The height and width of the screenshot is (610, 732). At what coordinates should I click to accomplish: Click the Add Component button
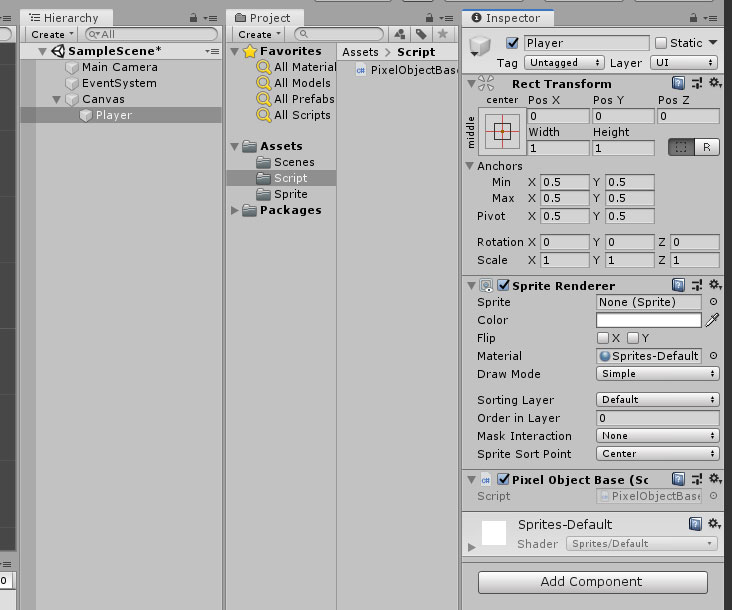point(592,582)
